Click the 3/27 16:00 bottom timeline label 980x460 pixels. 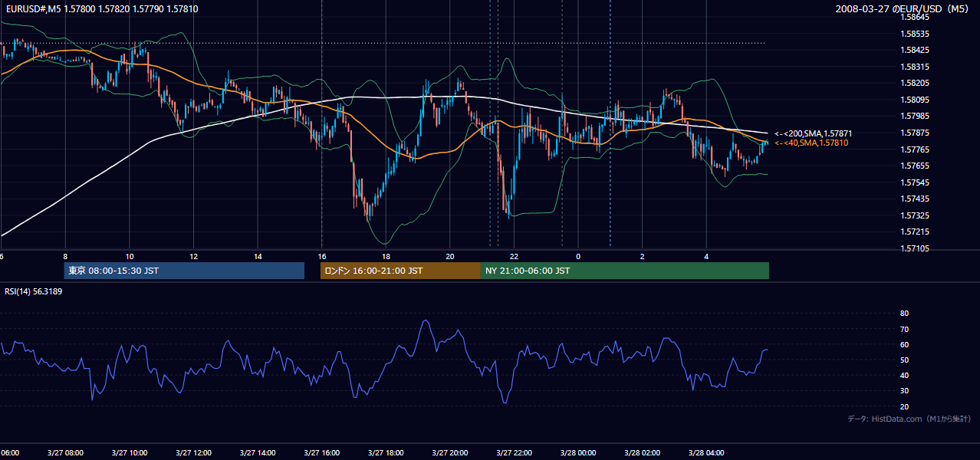coord(322,452)
